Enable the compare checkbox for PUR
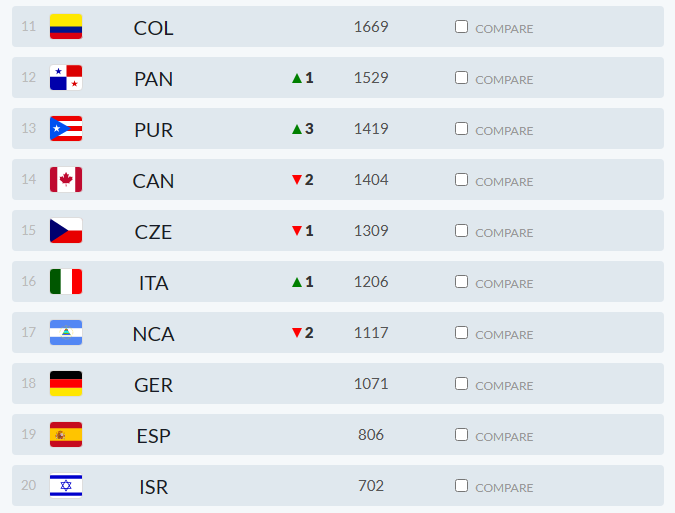675x513 pixels. 461,129
